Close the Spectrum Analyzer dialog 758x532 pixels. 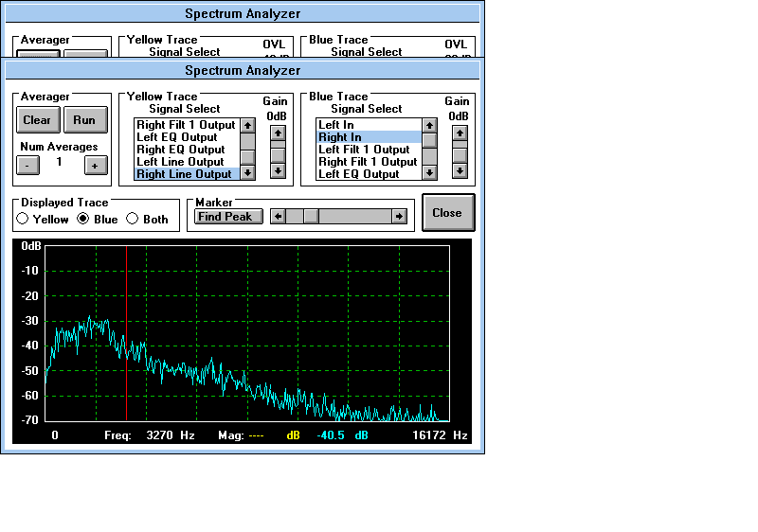point(447,213)
